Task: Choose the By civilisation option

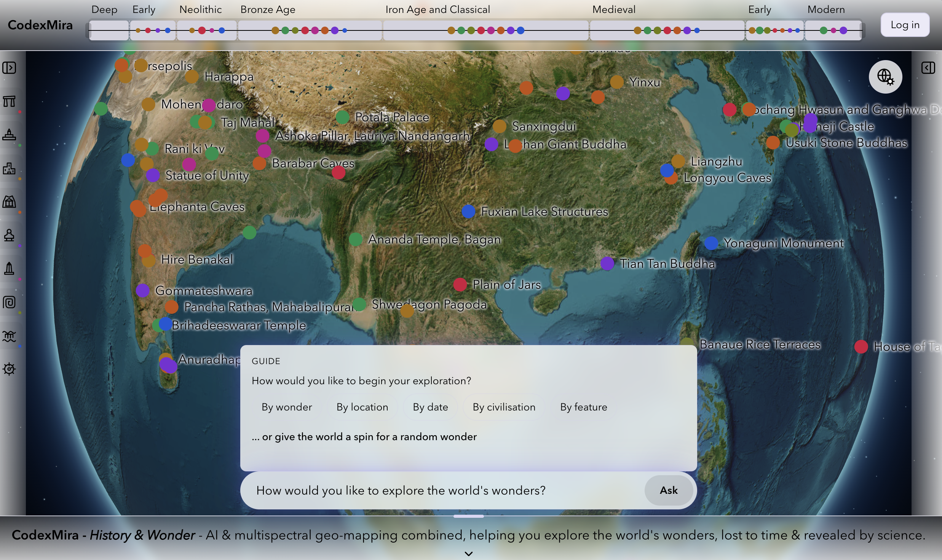Action: pos(504,407)
